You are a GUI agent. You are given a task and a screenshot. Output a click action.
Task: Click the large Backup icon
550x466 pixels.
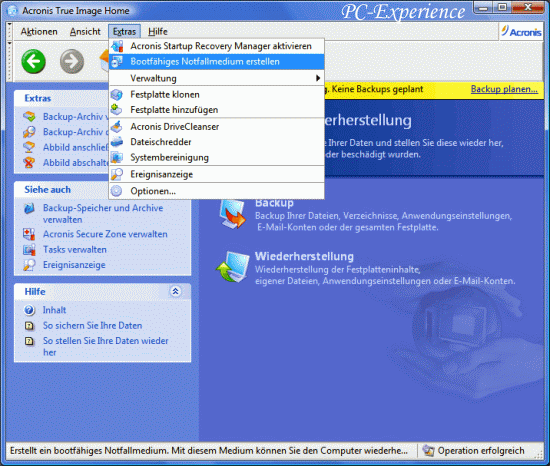click(232, 214)
